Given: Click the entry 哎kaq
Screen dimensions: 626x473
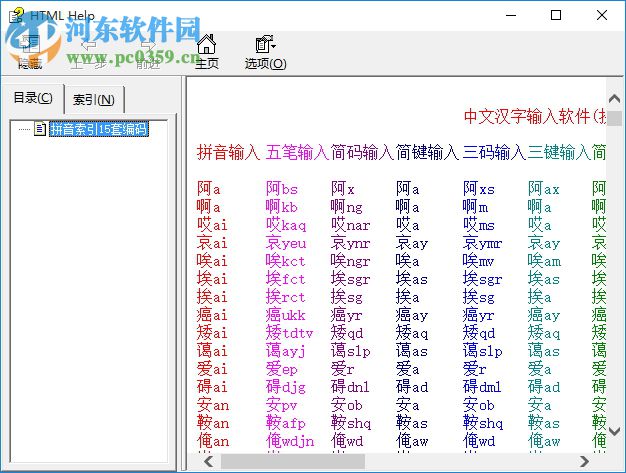Looking at the screenshot, I should [286, 225].
